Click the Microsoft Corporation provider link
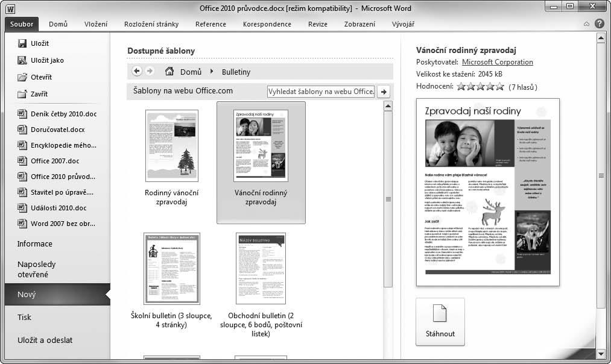Viewport: 611px width, 364px height. 497,62
